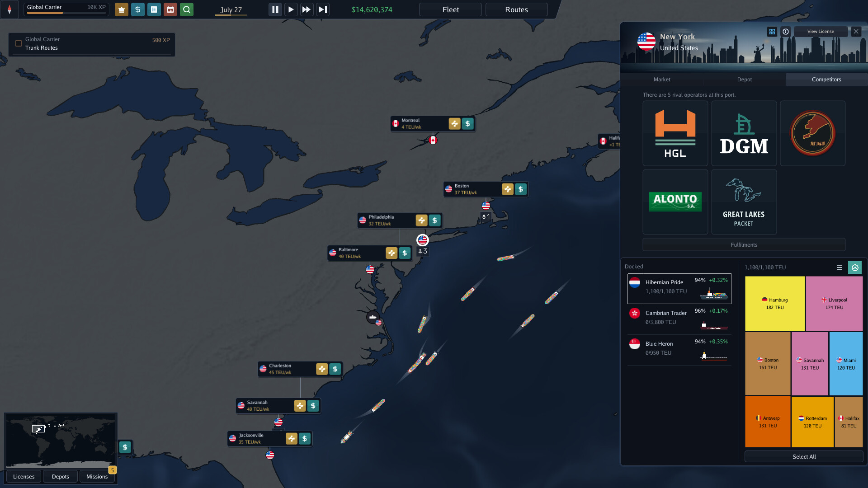The height and width of the screenshot is (488, 868).
Task: Select the Alonto S.A. competitor card
Action: point(675,202)
